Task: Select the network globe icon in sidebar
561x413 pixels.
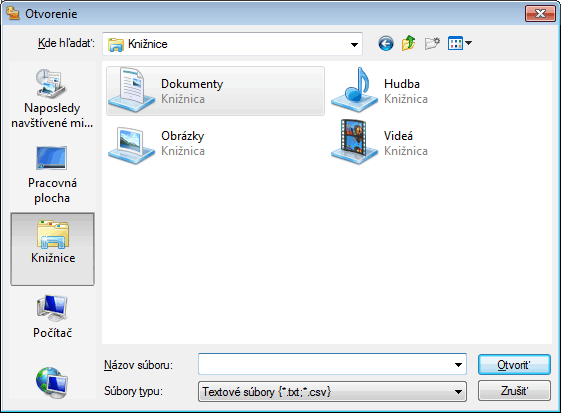Action: 52,382
